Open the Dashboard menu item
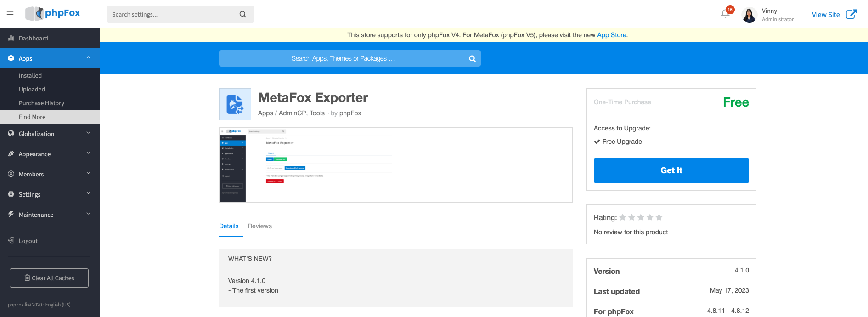Screen dimensions: 868x317 50,38
